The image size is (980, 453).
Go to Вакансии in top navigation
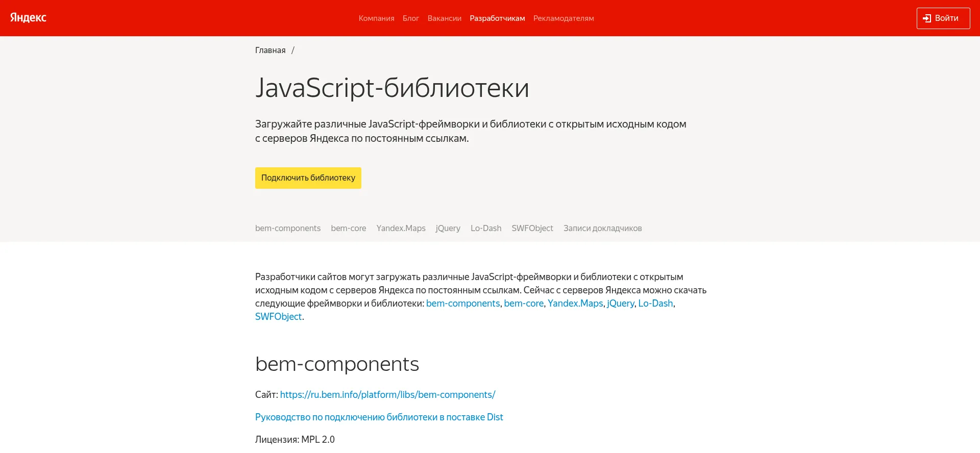[x=445, y=18]
